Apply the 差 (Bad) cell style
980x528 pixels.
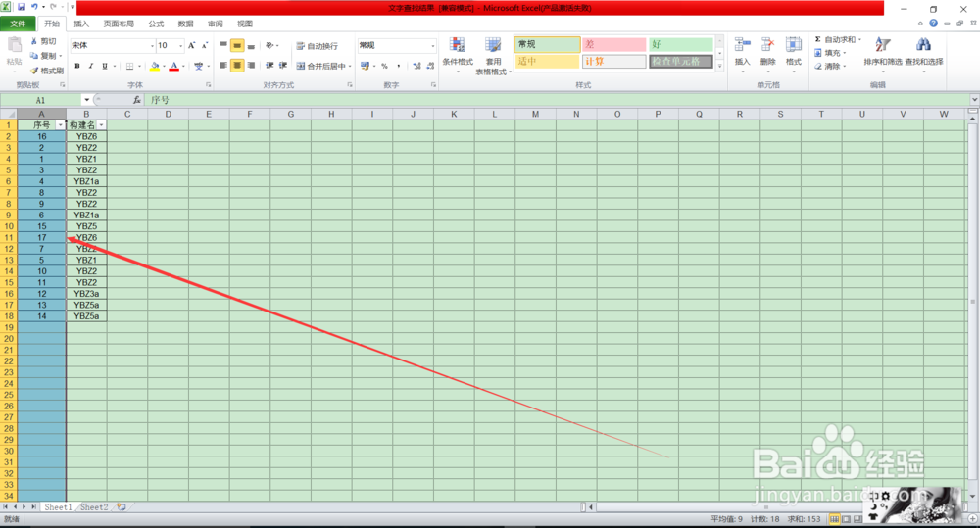613,44
